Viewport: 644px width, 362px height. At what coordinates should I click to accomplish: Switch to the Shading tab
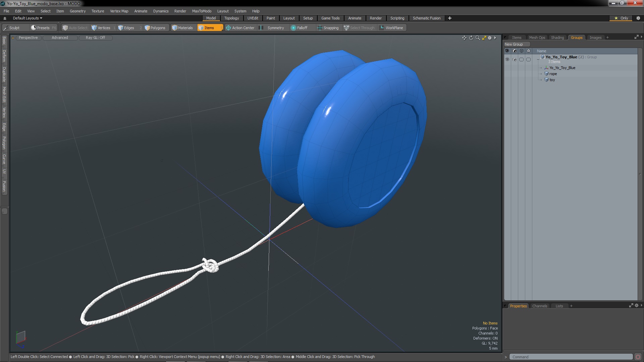click(x=557, y=38)
